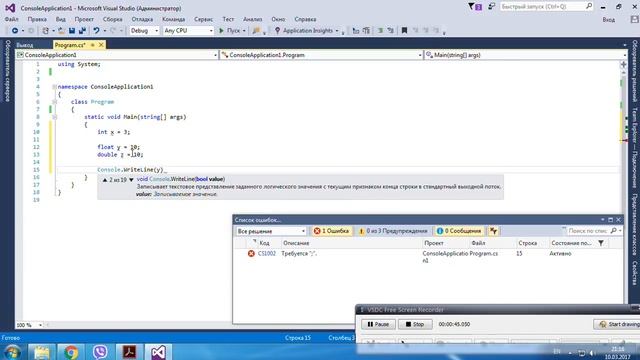Viewport: 640px width, 360px height.
Task: Collapse the Main method code block
Action: tap(54, 117)
